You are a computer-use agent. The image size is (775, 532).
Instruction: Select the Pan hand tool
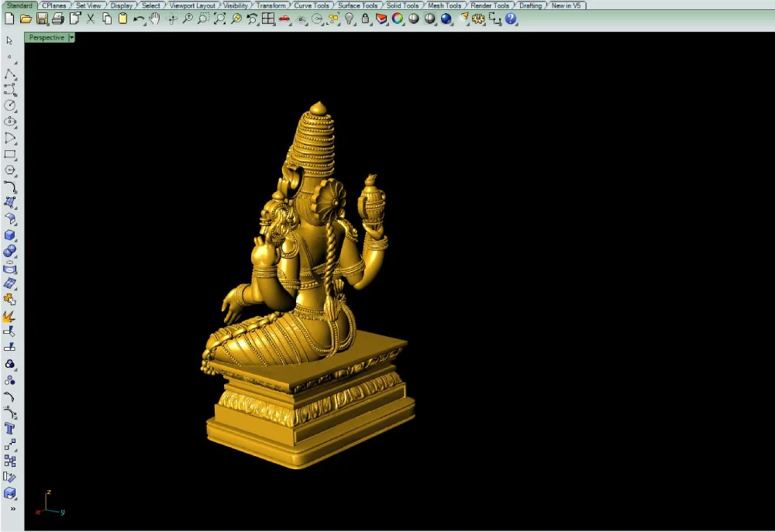155,19
